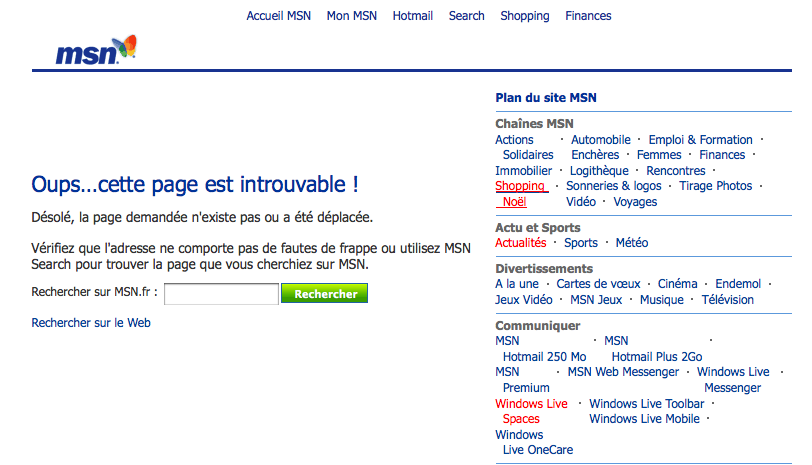812x465 pixels.
Task: Go to Mon MSN in top navigation
Action: pos(351,16)
